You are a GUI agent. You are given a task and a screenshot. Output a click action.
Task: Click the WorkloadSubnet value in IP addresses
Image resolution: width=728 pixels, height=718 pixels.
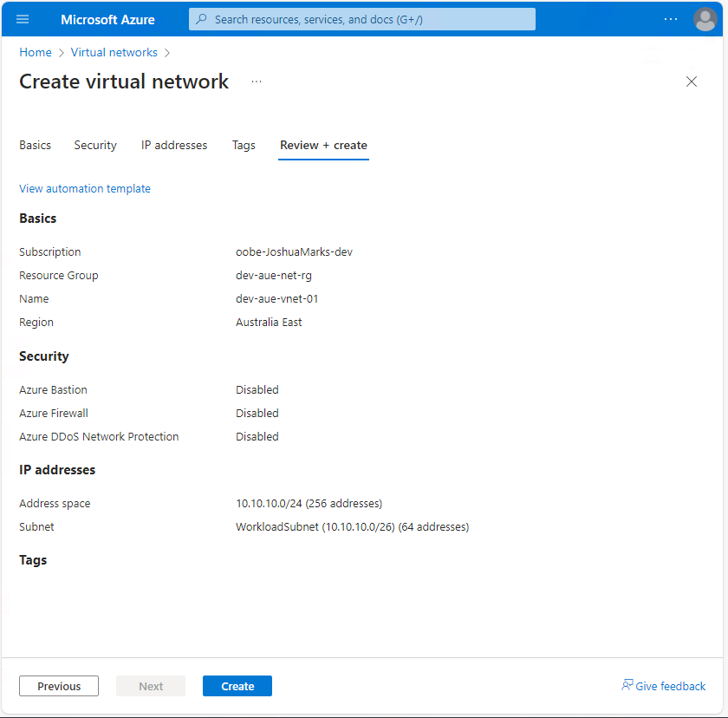coord(352,526)
